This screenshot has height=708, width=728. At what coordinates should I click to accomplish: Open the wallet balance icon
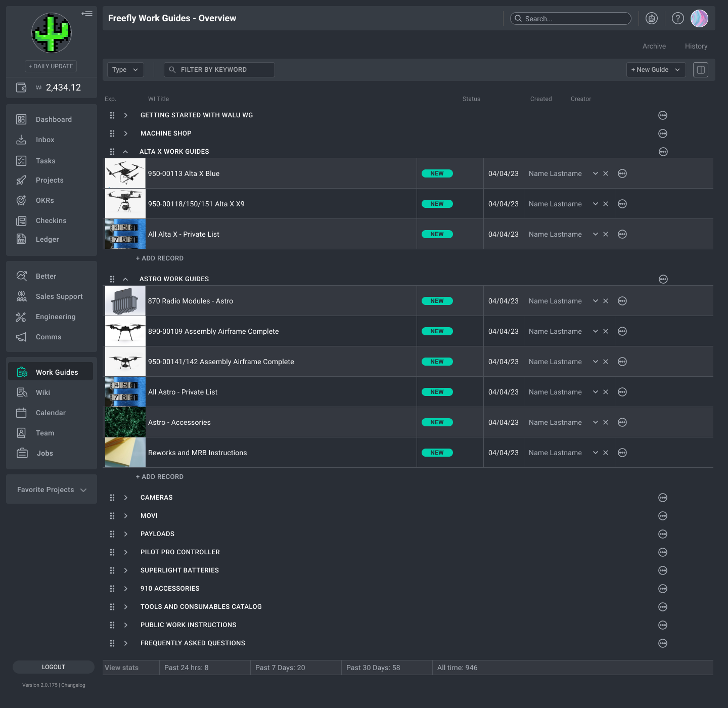click(x=21, y=87)
